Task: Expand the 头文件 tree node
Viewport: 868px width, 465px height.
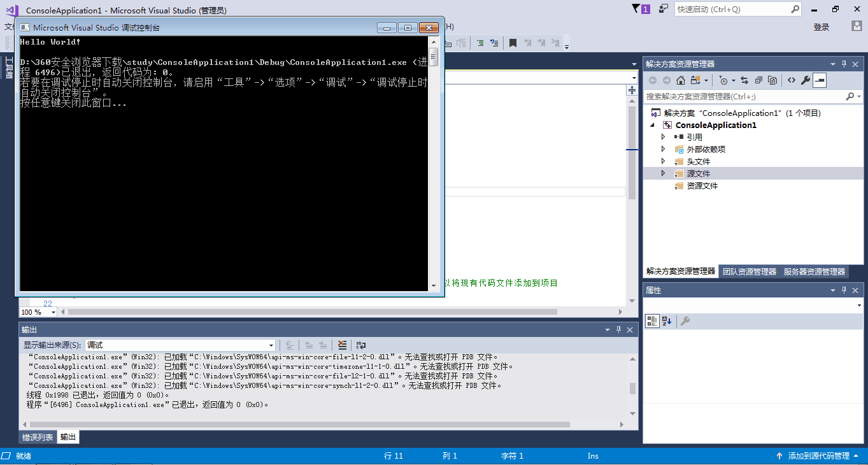Action: click(x=662, y=161)
